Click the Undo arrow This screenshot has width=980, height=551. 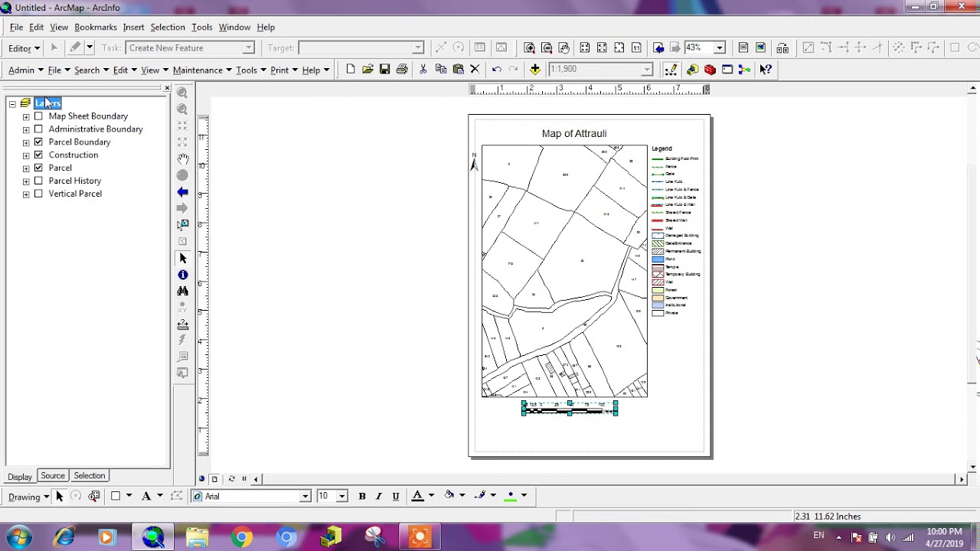pyautogui.click(x=496, y=69)
